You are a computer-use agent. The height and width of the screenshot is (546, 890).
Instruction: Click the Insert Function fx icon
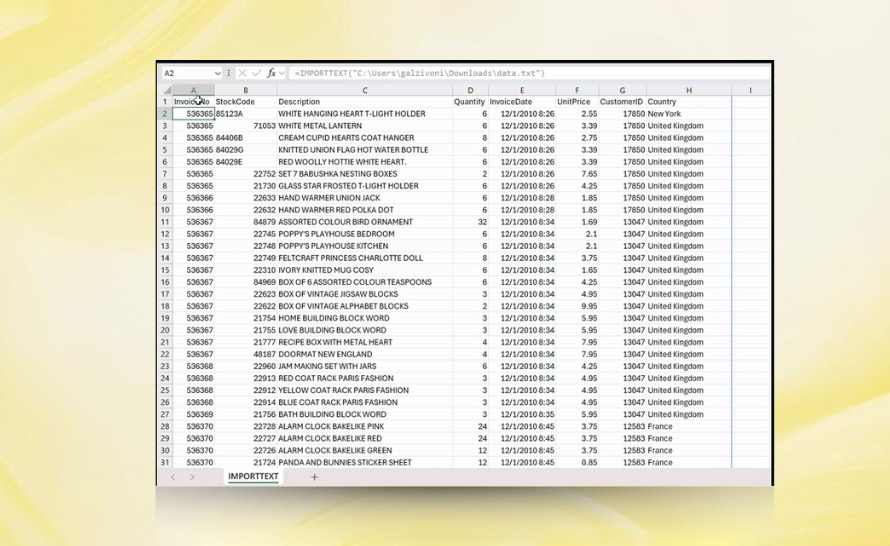pyautogui.click(x=271, y=74)
